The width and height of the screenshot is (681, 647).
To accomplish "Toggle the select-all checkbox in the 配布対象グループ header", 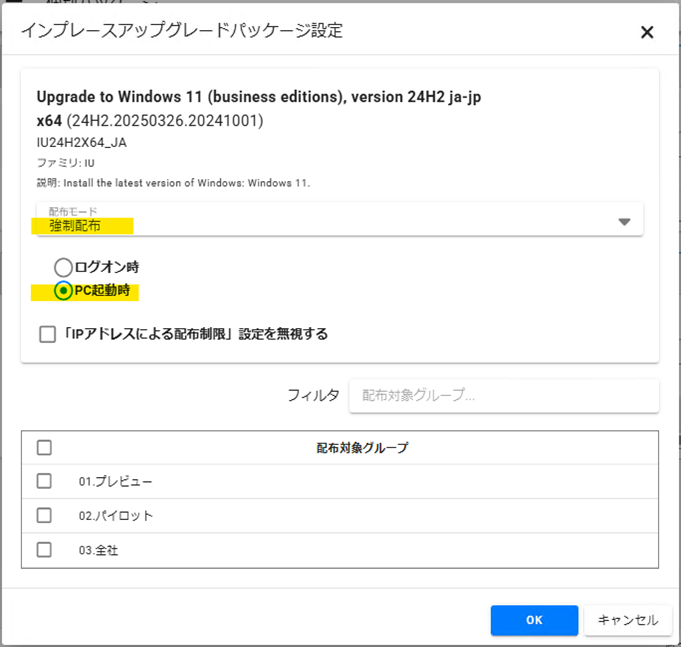I will pos(44,447).
